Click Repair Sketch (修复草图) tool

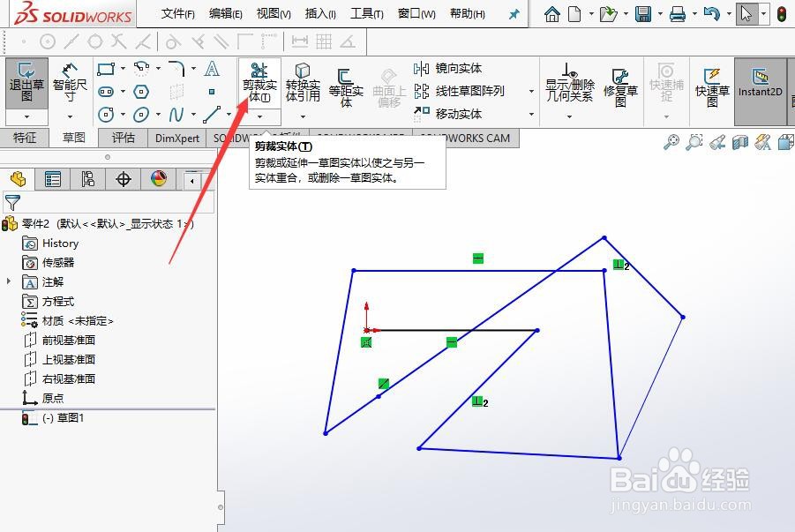[x=620, y=88]
